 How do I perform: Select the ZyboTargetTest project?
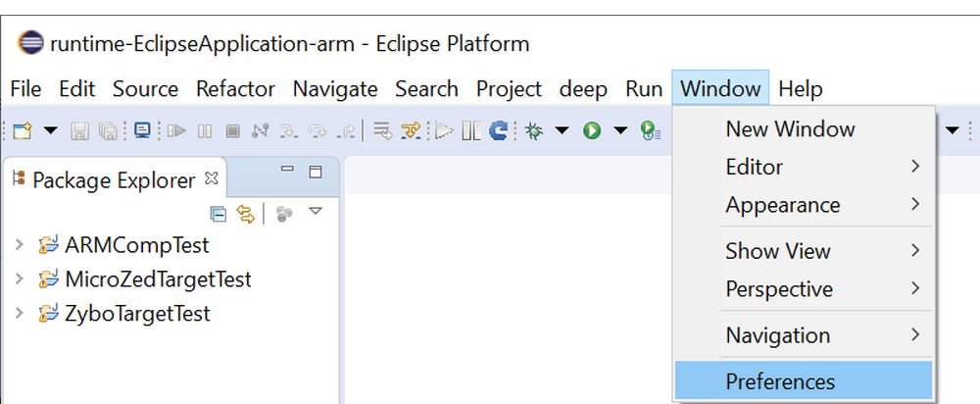coord(137,314)
